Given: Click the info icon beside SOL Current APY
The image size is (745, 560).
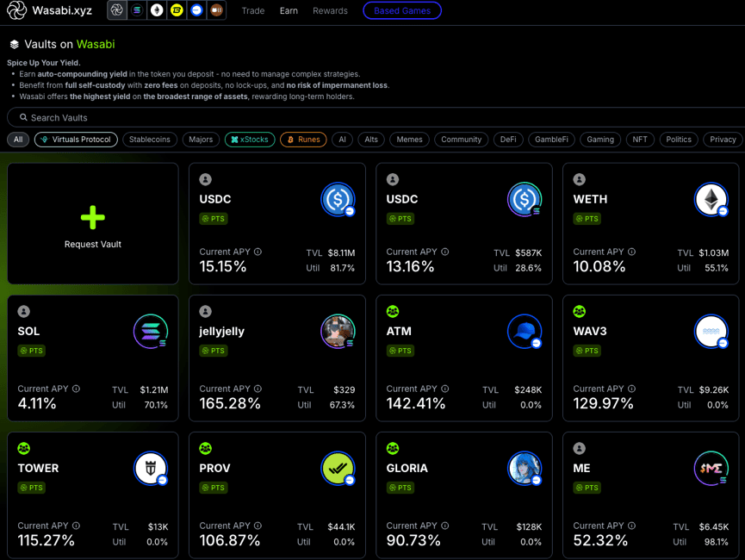Looking at the screenshot, I should (x=76, y=389).
